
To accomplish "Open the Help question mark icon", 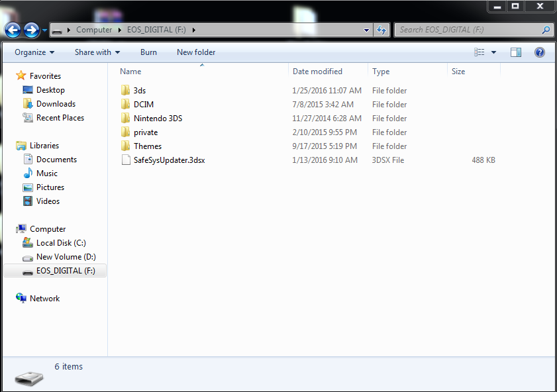I will point(540,52).
